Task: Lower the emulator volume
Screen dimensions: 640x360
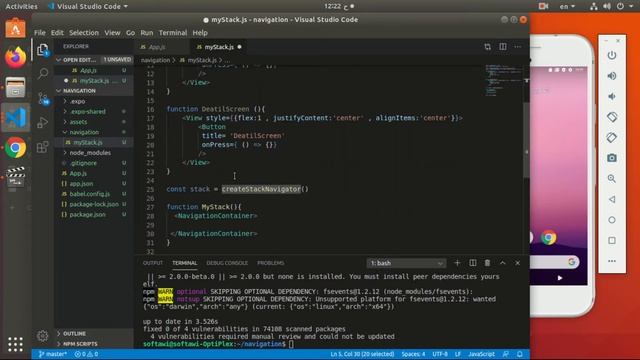Action: point(611,97)
